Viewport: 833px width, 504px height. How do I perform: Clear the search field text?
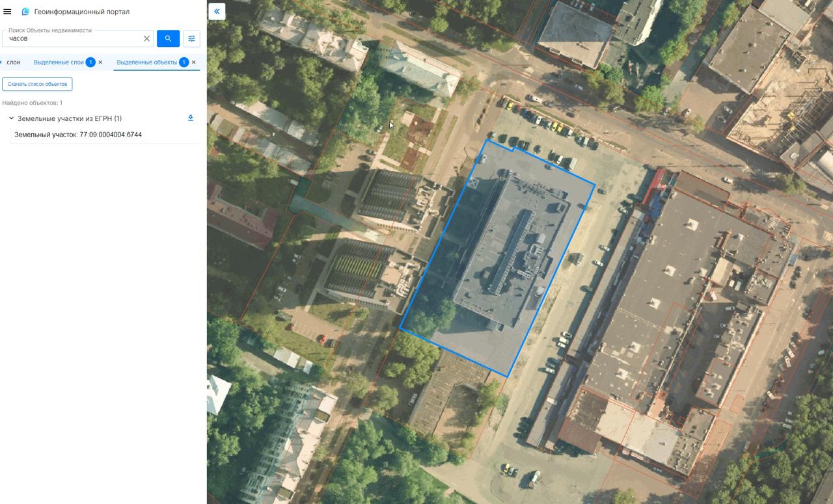point(146,38)
